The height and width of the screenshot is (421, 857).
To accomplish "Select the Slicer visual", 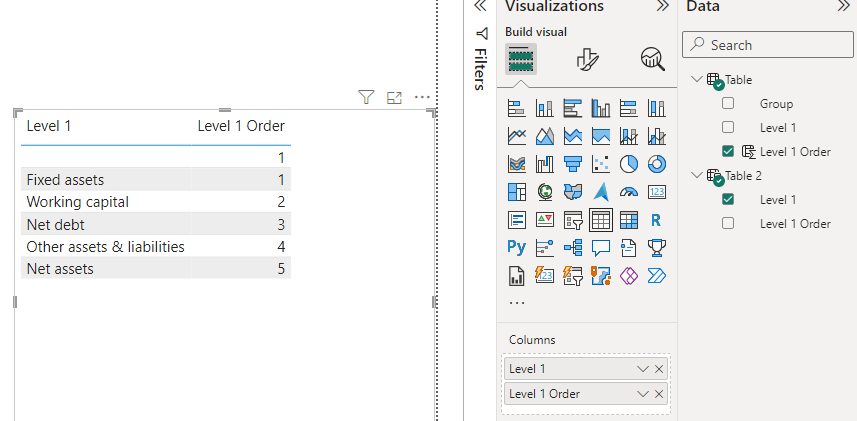I will pos(572,220).
